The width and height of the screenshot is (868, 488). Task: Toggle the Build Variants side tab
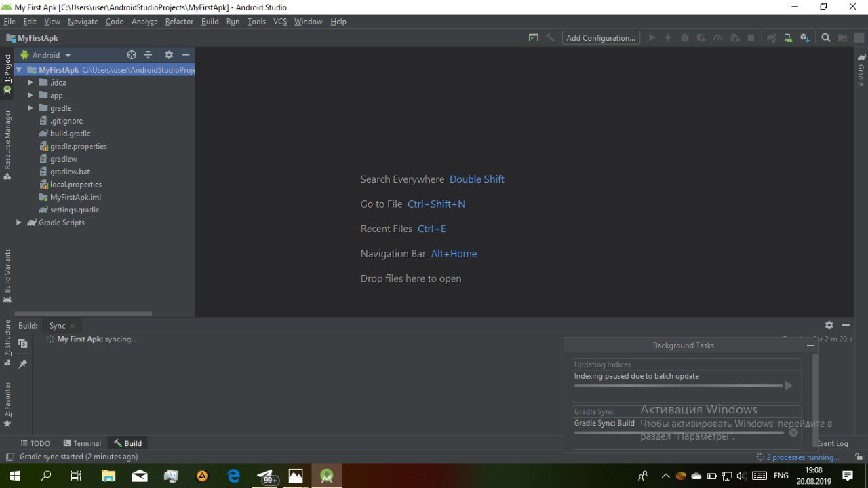(7, 276)
